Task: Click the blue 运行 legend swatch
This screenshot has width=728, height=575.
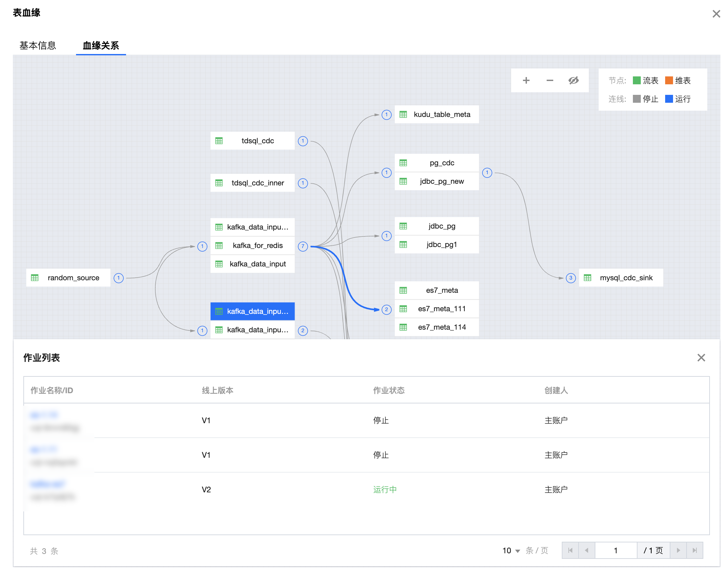Action: click(669, 99)
